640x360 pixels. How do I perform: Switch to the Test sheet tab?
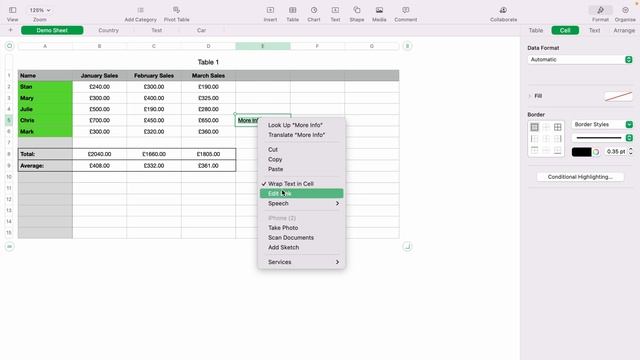tap(157, 30)
